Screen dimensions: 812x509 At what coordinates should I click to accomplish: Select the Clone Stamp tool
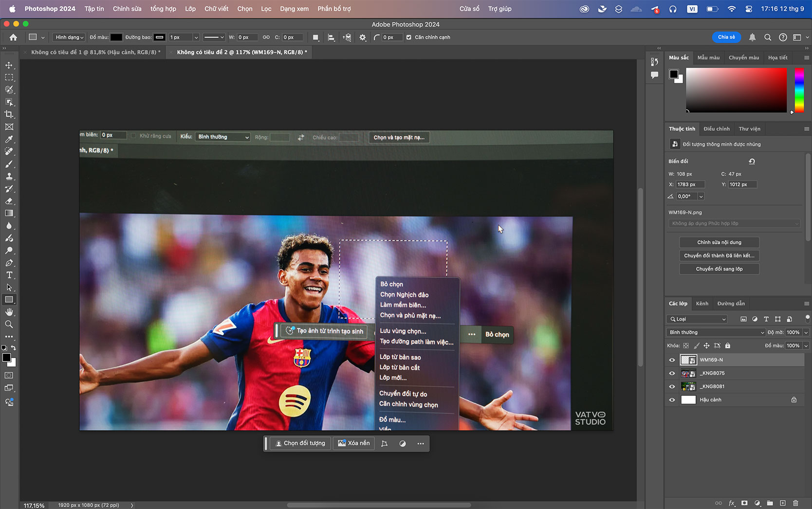pos(9,176)
